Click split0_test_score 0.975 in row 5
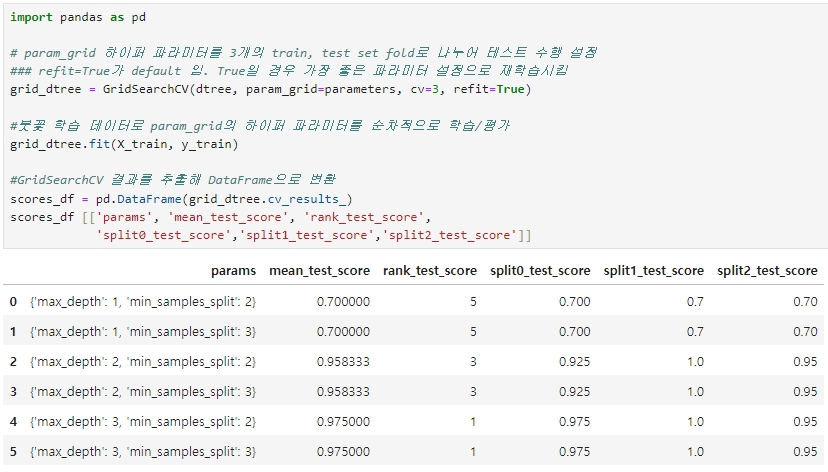Viewport: 828px width, 472px height. [575, 452]
